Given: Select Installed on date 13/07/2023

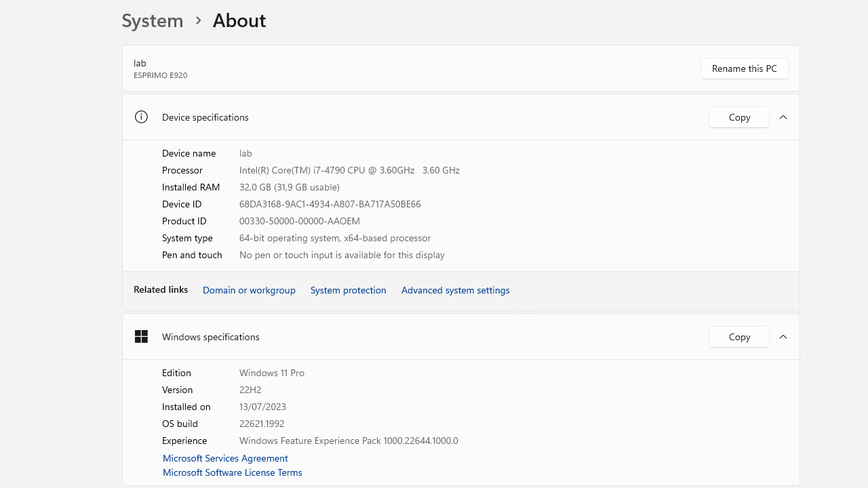Looking at the screenshot, I should tap(262, 407).
